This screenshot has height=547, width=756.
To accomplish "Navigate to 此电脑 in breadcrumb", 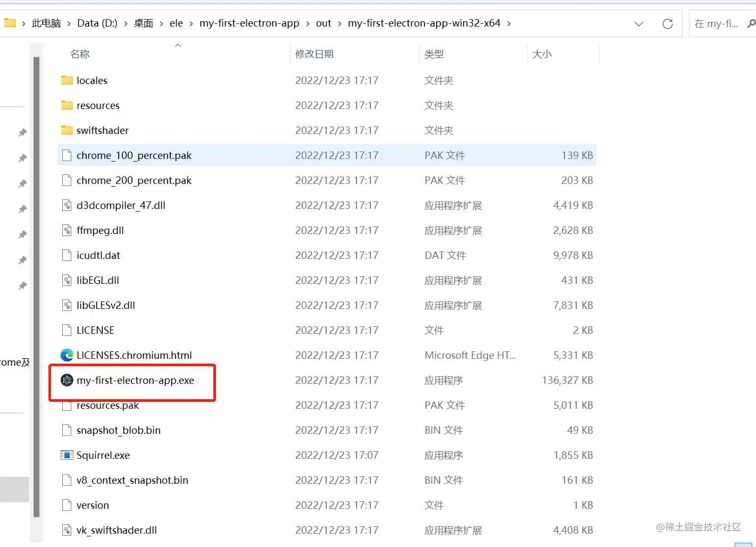I will pyautogui.click(x=46, y=23).
